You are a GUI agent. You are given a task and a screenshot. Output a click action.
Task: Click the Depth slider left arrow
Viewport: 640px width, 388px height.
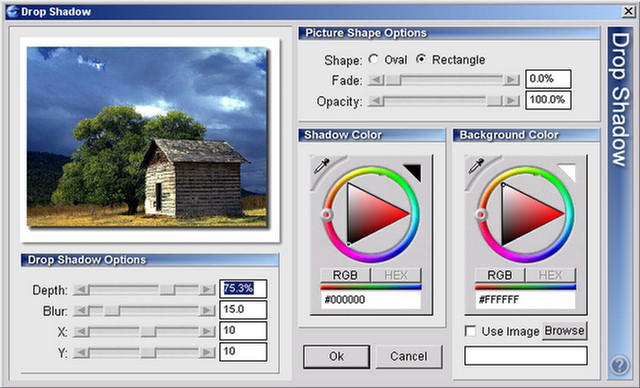[81, 290]
